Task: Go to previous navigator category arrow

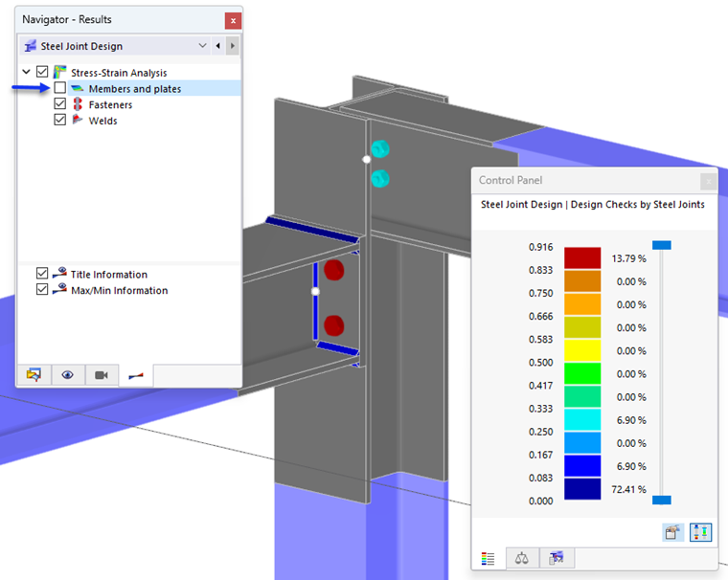Action: [217, 46]
